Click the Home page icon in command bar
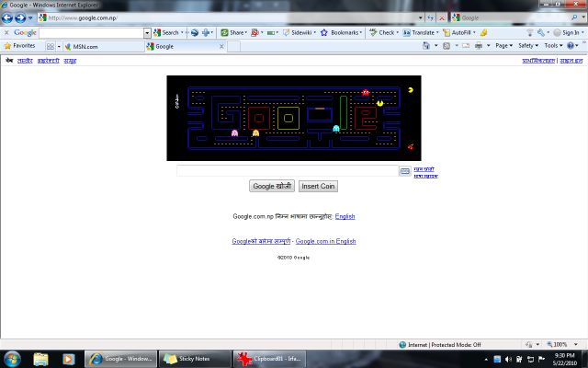 (x=426, y=46)
